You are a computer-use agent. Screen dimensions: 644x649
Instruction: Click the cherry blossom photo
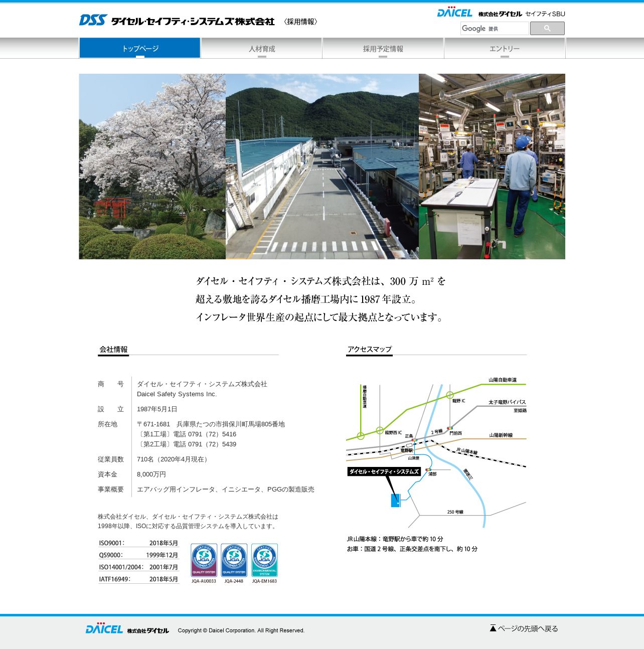pyautogui.click(x=152, y=167)
